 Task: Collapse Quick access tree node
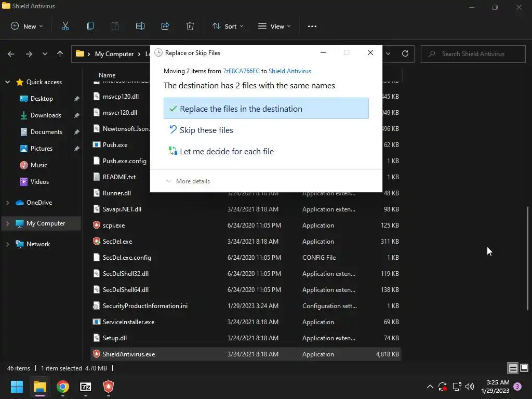[7, 82]
